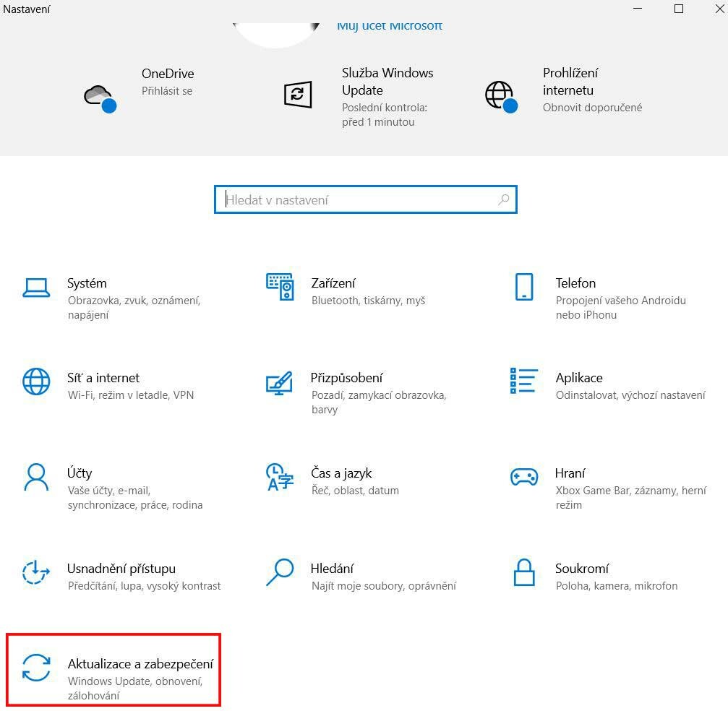Click 'Řeč, oblast, datum' description
This screenshot has height=711, width=728.
(355, 491)
